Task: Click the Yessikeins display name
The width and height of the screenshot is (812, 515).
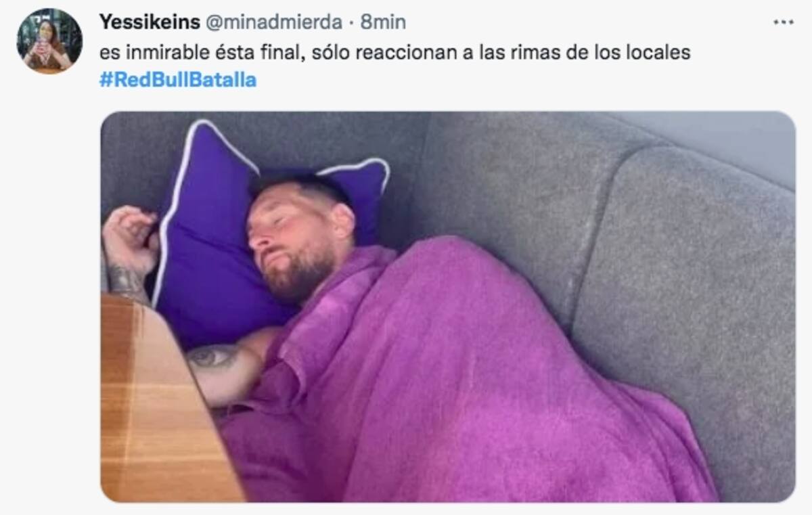Action: tap(150, 22)
